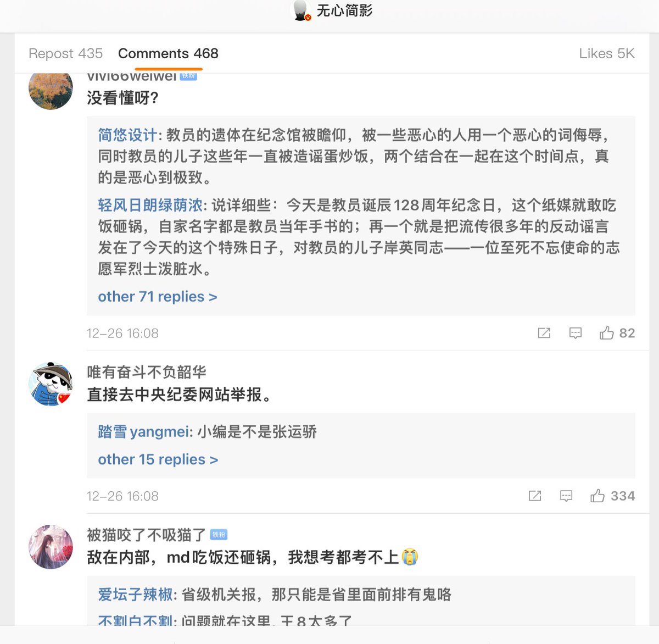This screenshot has width=659, height=644.
Task: Click the autumn tree avatar thumbnail
Action: coord(51,89)
